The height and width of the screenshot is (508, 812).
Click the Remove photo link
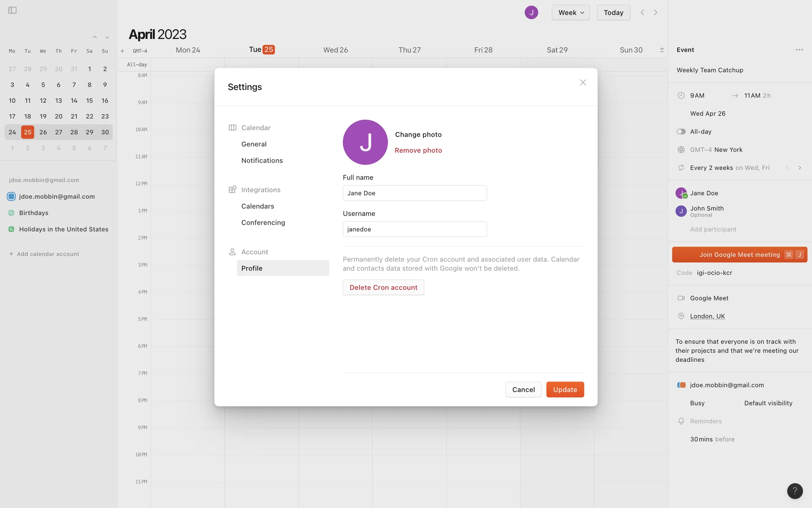(418, 150)
